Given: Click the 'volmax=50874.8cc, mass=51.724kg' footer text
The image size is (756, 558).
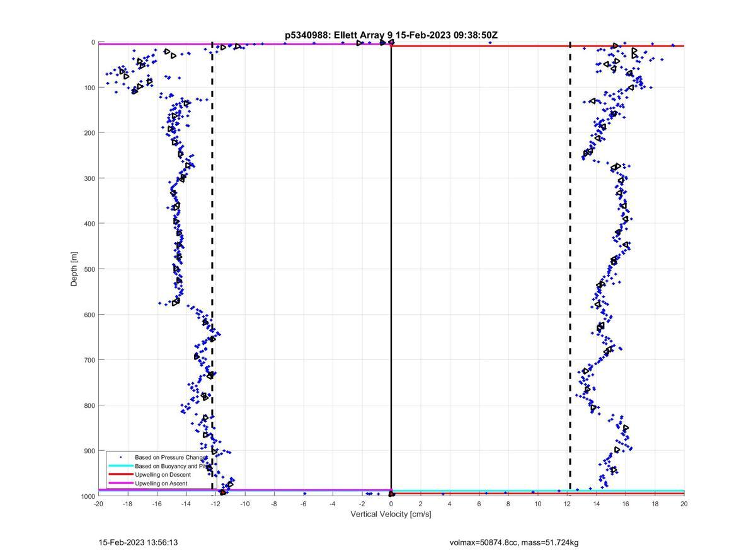Looking at the screenshot, I should pyautogui.click(x=514, y=542).
